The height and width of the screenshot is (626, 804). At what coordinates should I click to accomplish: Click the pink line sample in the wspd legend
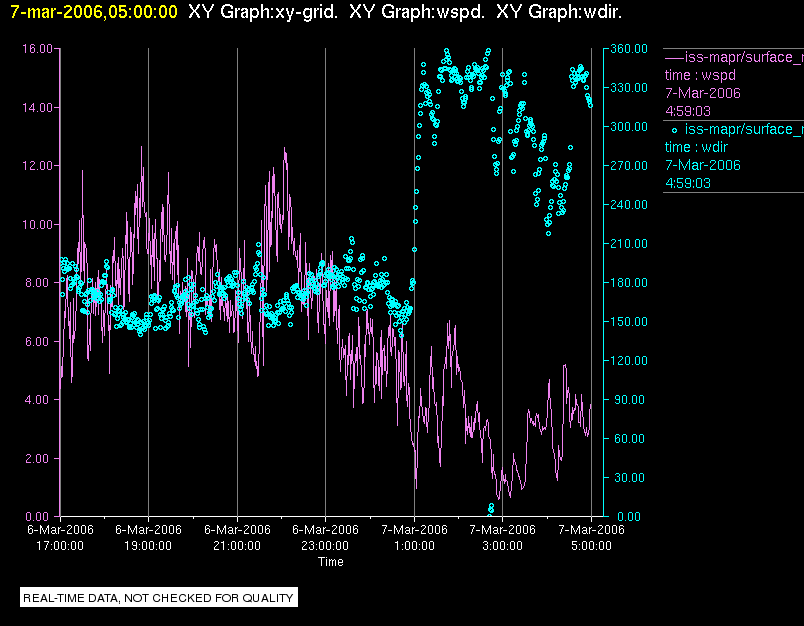pos(674,58)
